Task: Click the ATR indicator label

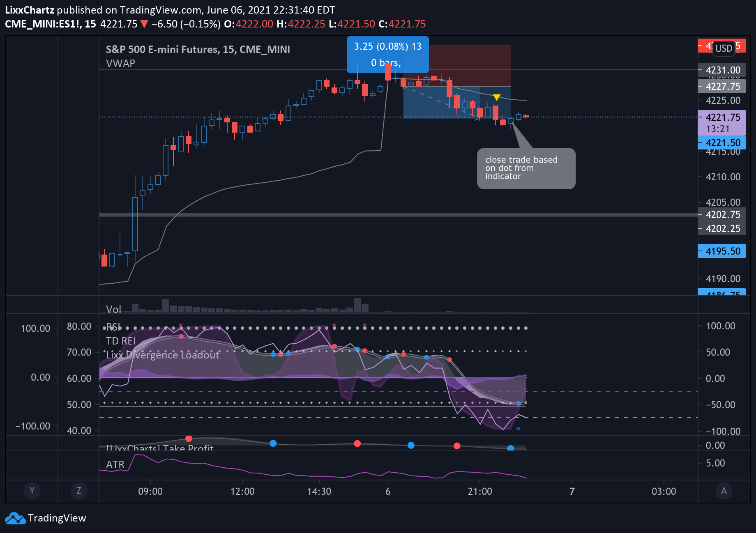Action: (x=115, y=464)
